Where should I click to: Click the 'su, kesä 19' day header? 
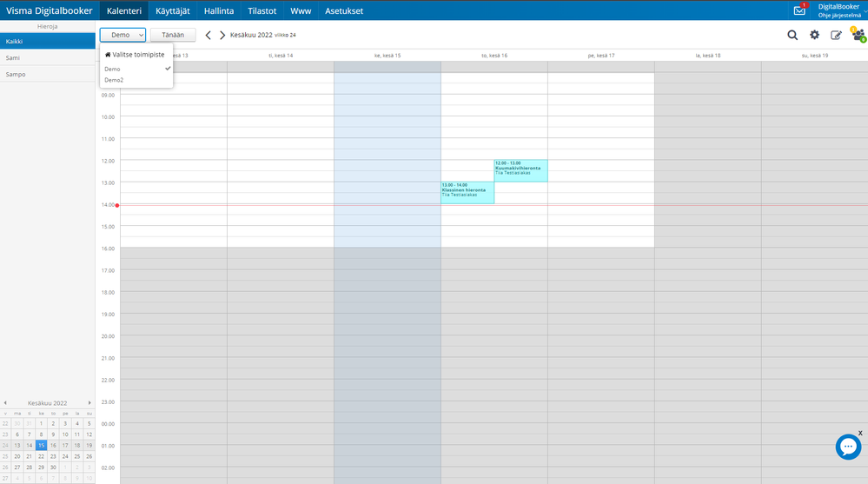(x=815, y=56)
